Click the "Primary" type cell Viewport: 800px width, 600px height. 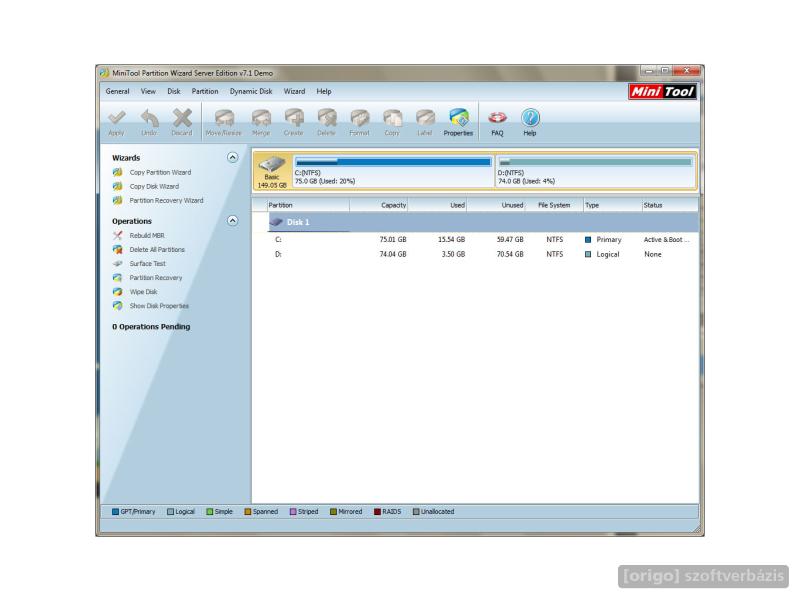click(x=609, y=239)
